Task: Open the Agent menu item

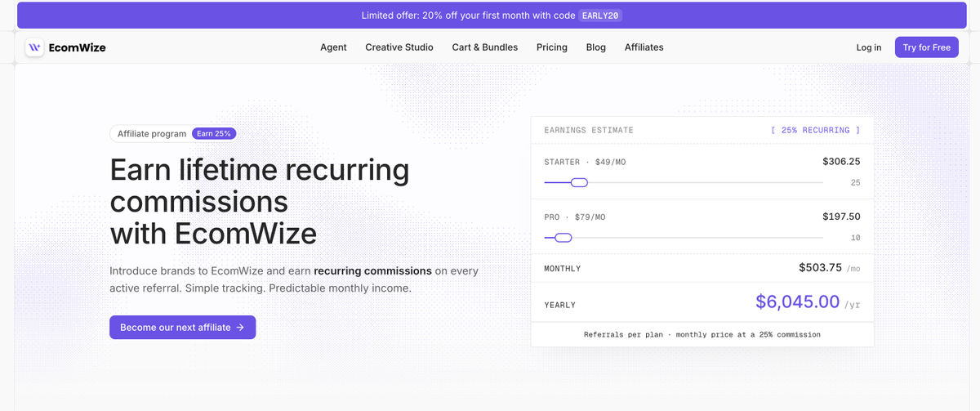Action: 333,47
